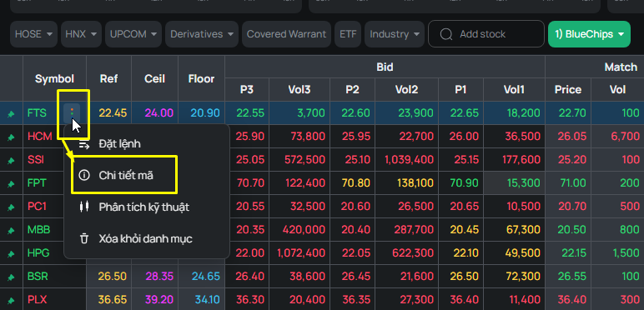Click the order icon next to Đặt lệnh
This screenshot has height=310, width=644.
(83, 144)
